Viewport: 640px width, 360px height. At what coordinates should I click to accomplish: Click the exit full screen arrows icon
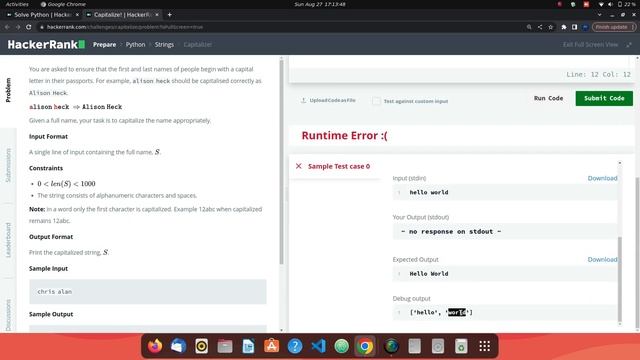point(629,44)
